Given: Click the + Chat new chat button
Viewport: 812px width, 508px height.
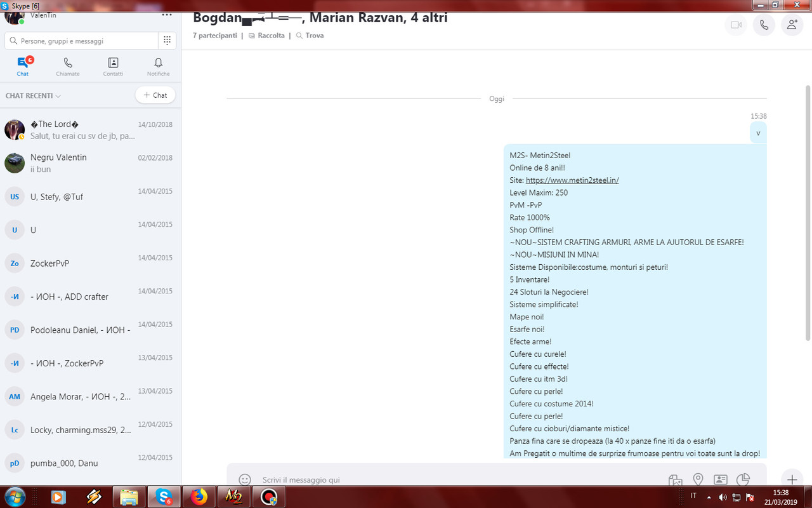Looking at the screenshot, I should (x=155, y=95).
